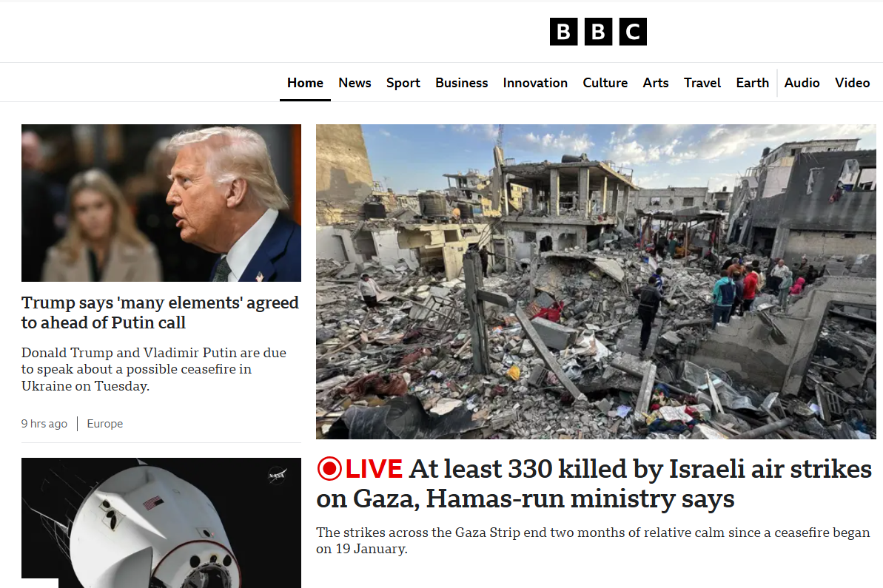This screenshot has width=883, height=588.
Task: Go to the Travel section
Action: tap(702, 83)
